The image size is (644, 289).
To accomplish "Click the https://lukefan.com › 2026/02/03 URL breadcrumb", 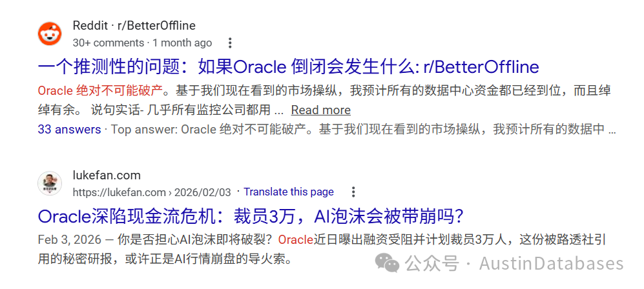I will (x=152, y=192).
